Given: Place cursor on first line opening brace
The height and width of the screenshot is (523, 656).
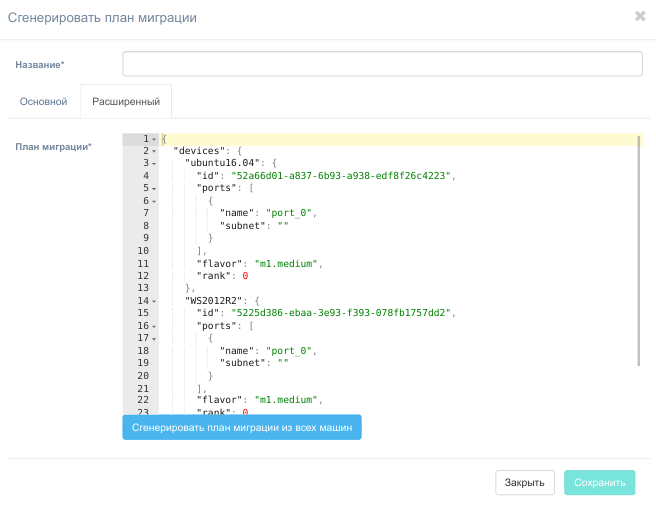Looking at the screenshot, I should coord(164,139).
